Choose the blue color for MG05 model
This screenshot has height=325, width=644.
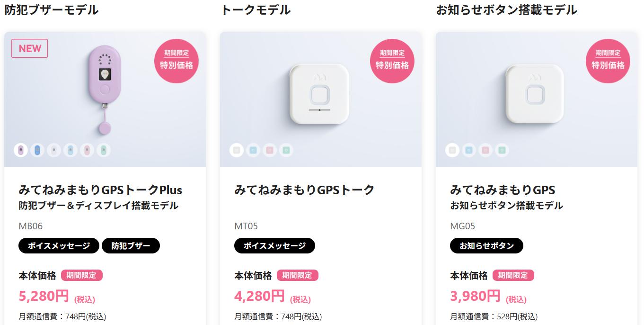469,151
